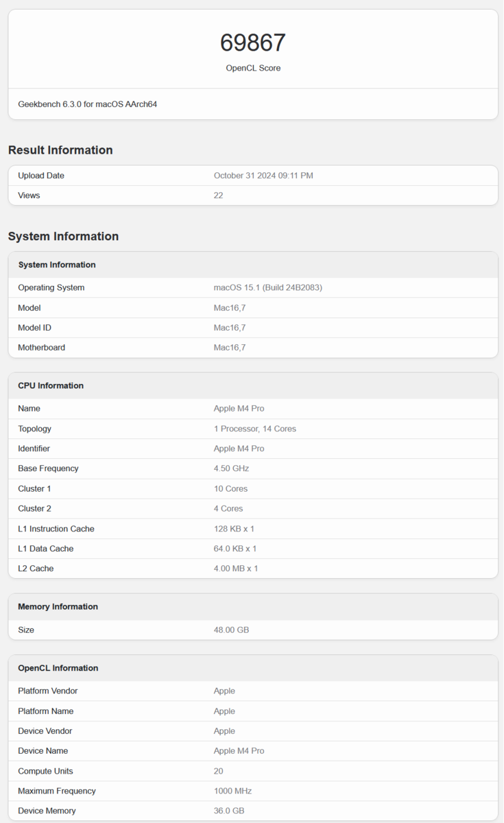
Task: Select the macOS 15.1 Operating System value
Action: [x=267, y=287]
